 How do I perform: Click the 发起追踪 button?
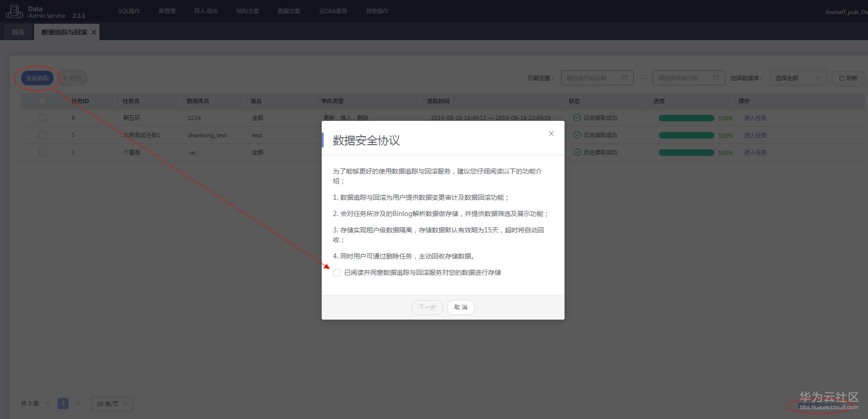(x=37, y=78)
